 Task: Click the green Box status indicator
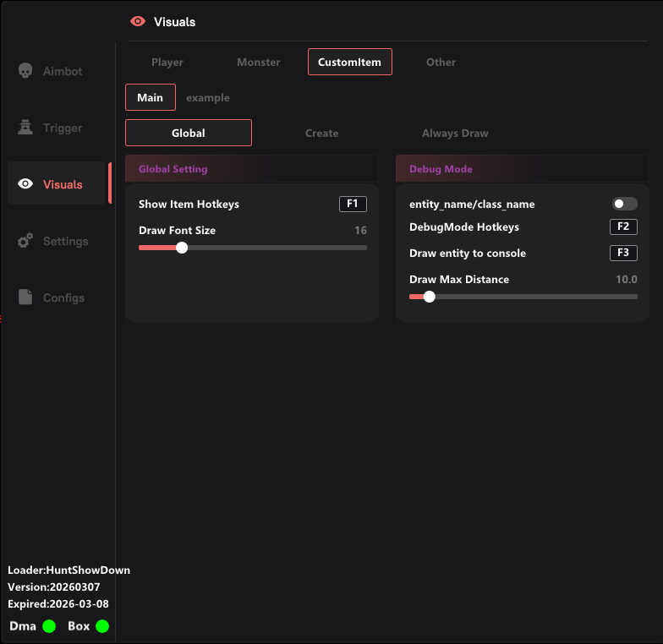click(x=102, y=626)
